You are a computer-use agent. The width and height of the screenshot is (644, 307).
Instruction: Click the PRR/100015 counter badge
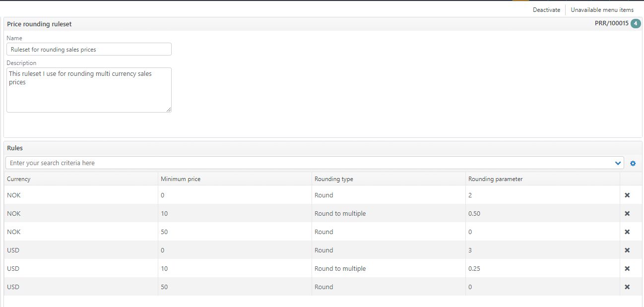point(636,24)
